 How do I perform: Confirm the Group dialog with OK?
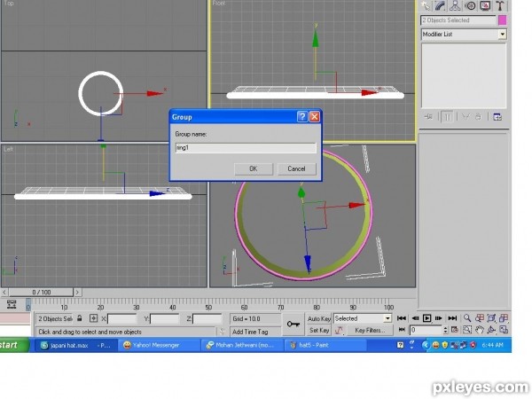click(254, 168)
